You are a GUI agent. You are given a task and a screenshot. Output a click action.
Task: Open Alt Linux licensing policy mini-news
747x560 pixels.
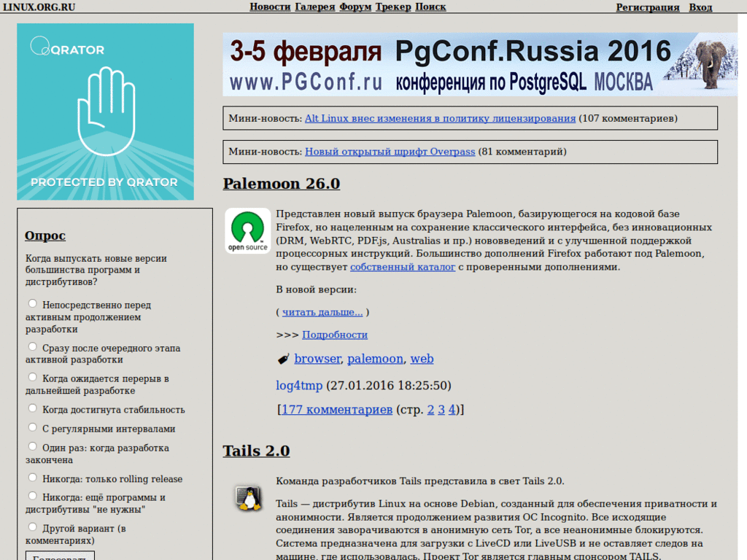tap(440, 118)
